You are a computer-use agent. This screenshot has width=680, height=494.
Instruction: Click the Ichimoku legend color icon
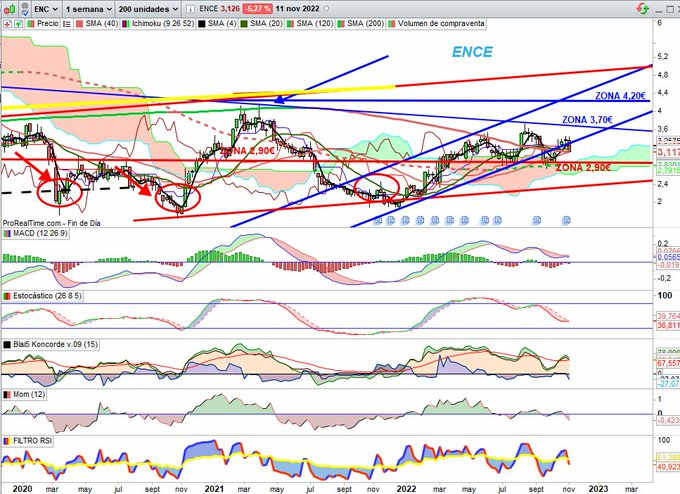[x=126, y=24]
